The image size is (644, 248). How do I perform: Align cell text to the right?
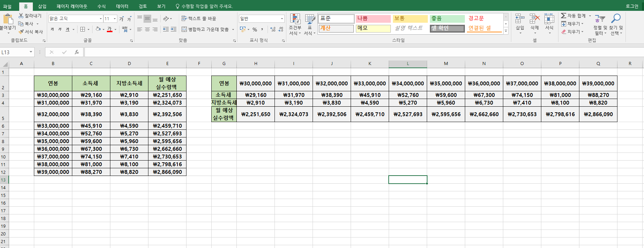click(155, 29)
